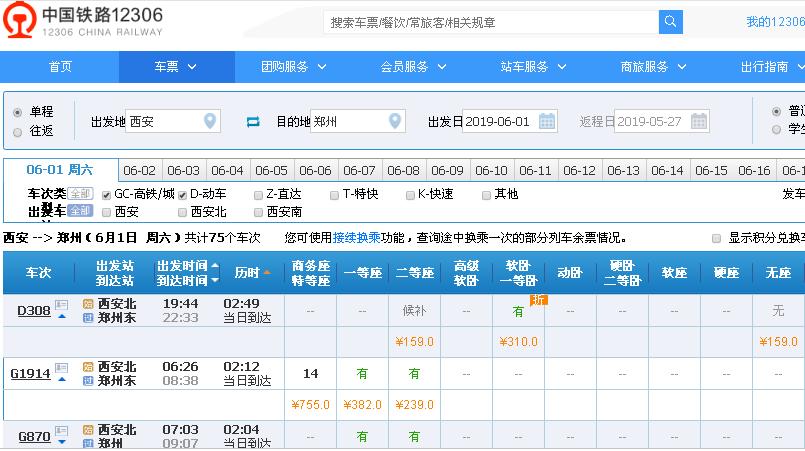Select the 06-08 date tab
The height and width of the screenshot is (451, 805).
click(404, 171)
